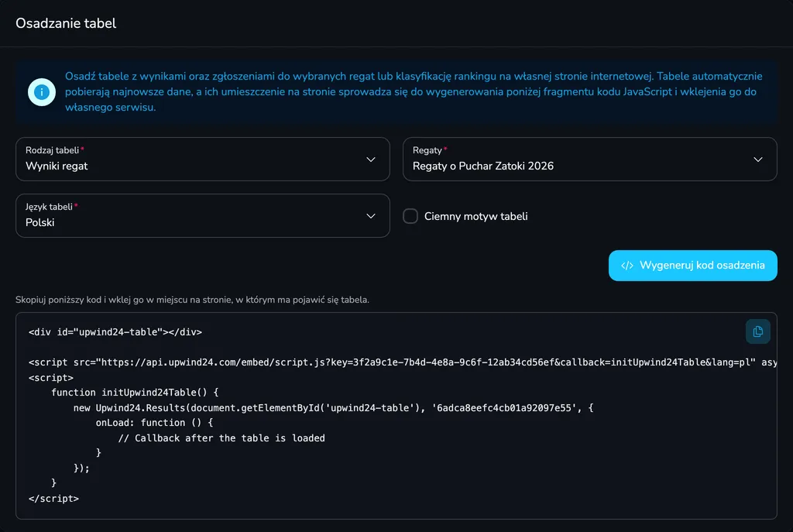Screen dimensions: 793x532
Task: Click the Skopiuj poniższy kod instruction text
Action: coord(192,300)
